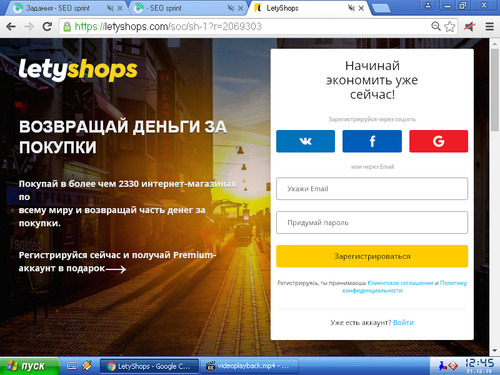Click the first system tray icon

point(442,366)
